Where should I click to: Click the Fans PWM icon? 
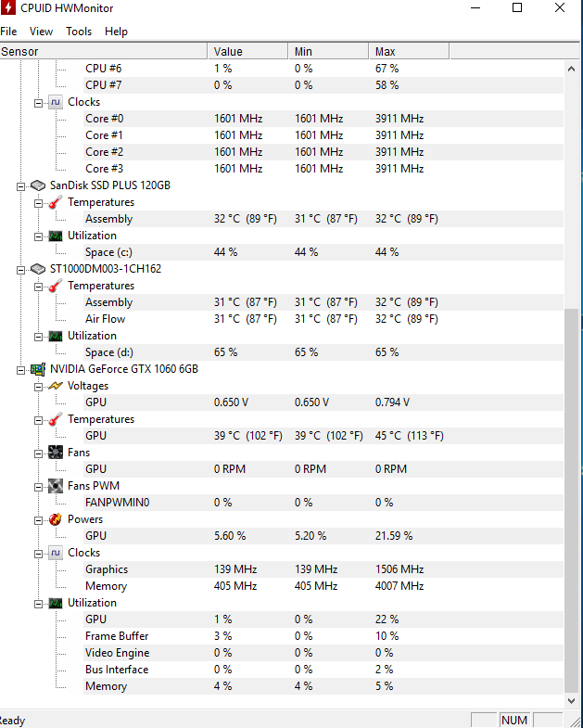pos(56,486)
